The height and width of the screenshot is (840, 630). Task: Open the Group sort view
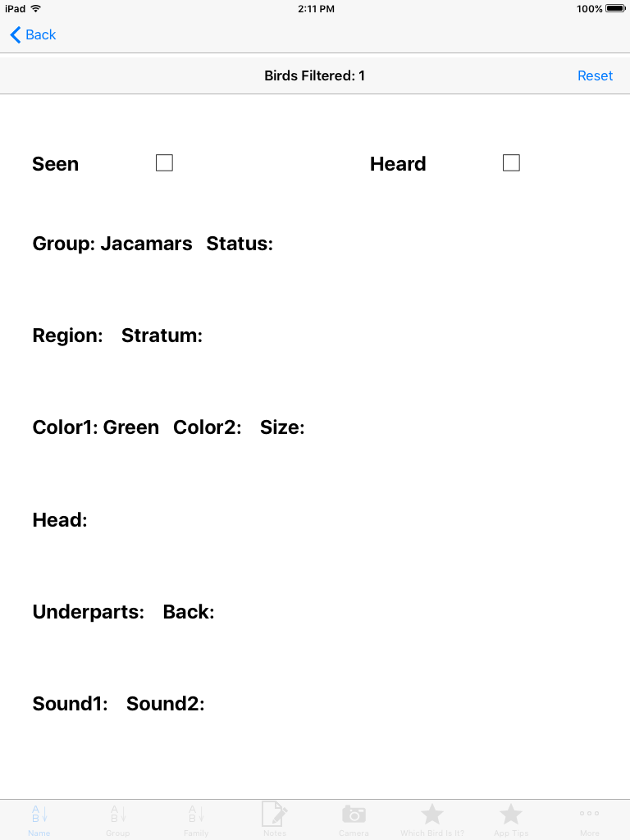pyautogui.click(x=117, y=819)
